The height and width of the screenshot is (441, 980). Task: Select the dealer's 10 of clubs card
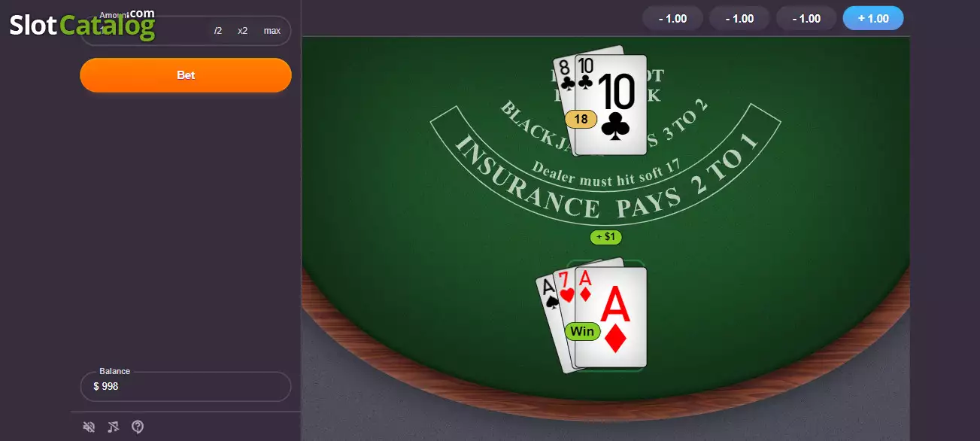tap(611, 105)
